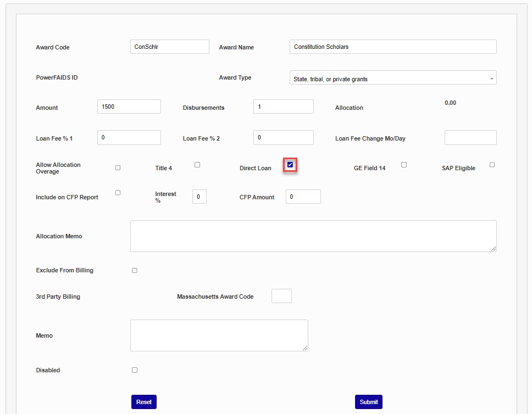Mark the award as Disabled
The image size is (532, 414).
click(135, 370)
